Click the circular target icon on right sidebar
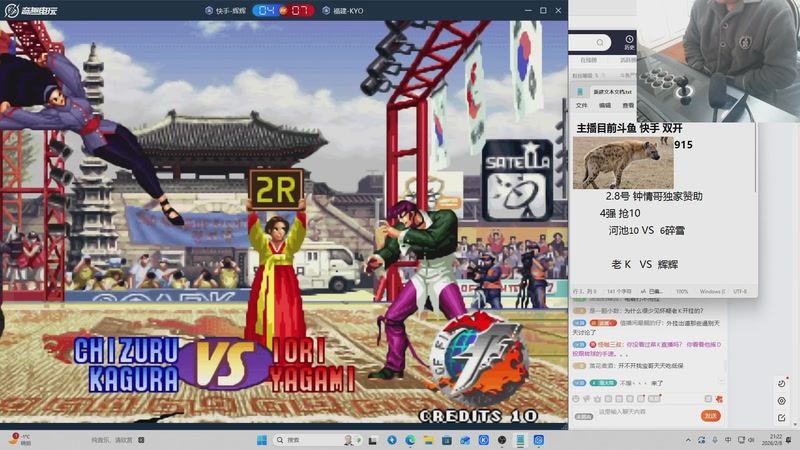800x450 pixels. click(x=781, y=401)
